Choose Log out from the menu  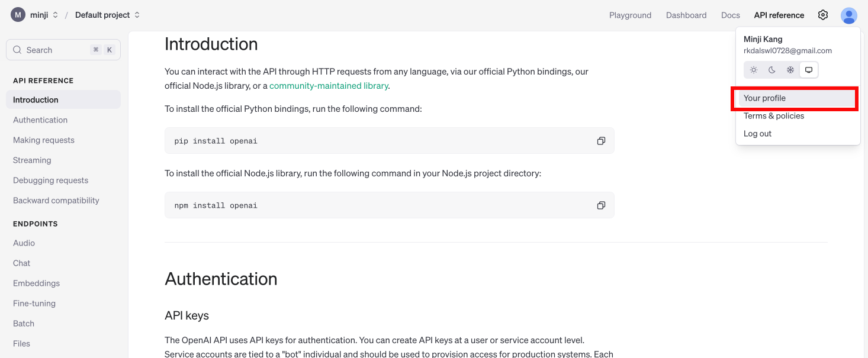coord(796,134)
